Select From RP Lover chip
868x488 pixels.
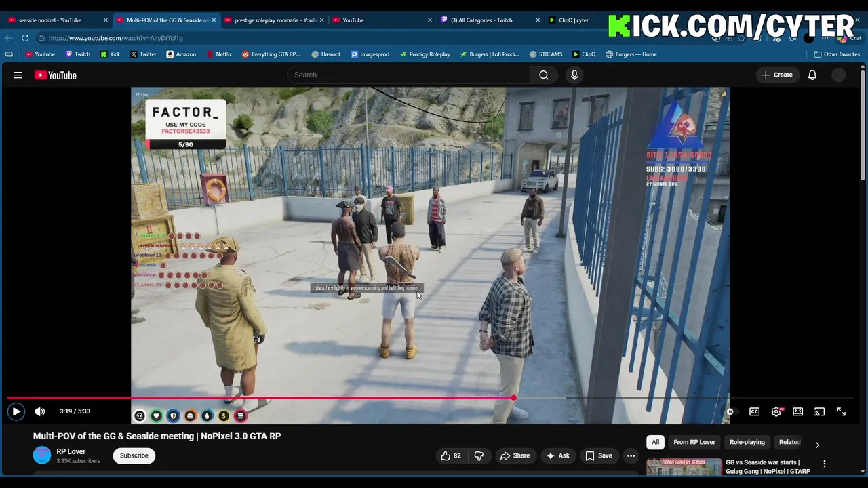click(x=694, y=442)
